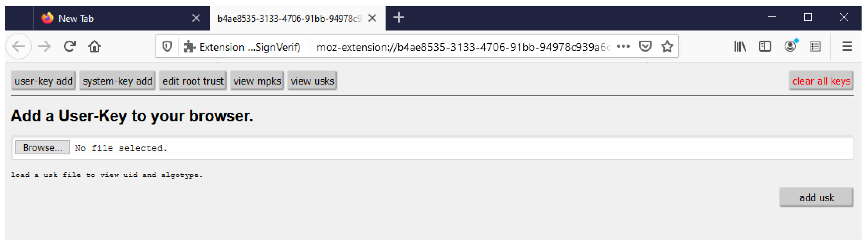Go to the Firefox home page
The height and width of the screenshot is (246, 868).
[x=94, y=46]
